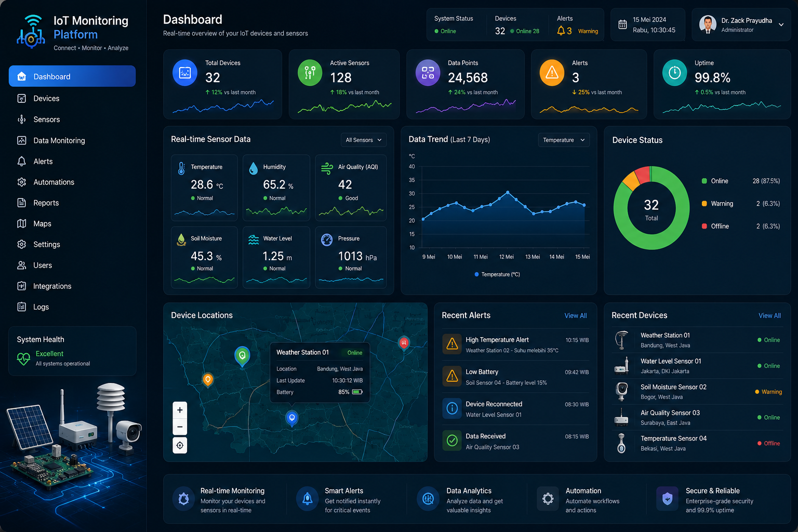Select the red map pin marker
The height and width of the screenshot is (532, 798).
404,343
